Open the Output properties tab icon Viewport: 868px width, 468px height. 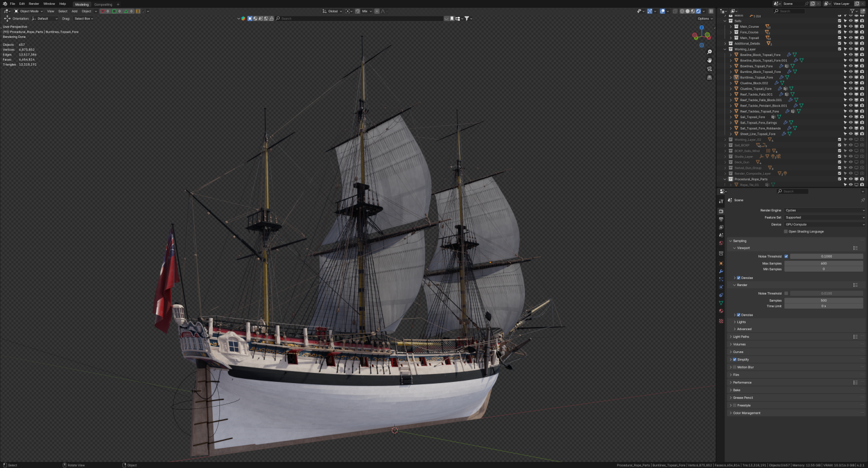(721, 219)
